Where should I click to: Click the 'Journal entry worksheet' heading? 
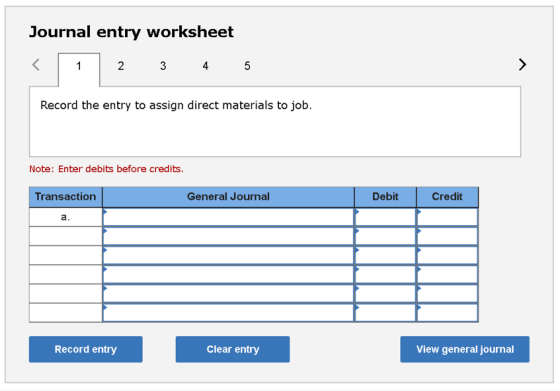[131, 32]
